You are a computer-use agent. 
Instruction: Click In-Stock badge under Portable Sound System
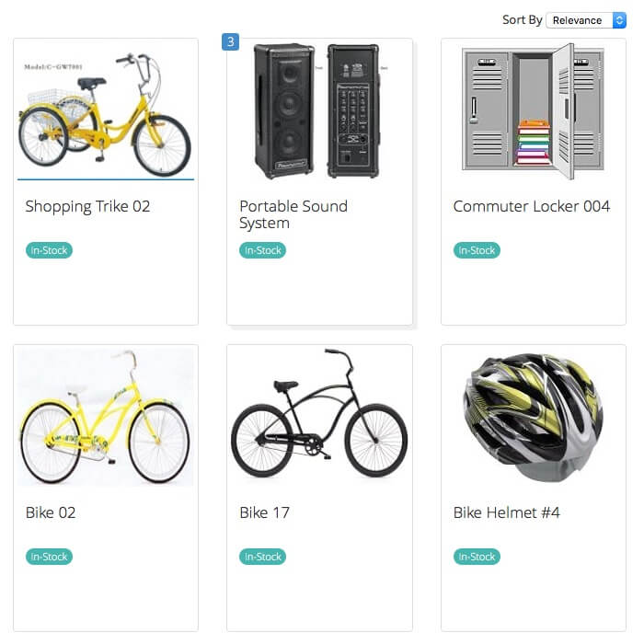pos(263,250)
